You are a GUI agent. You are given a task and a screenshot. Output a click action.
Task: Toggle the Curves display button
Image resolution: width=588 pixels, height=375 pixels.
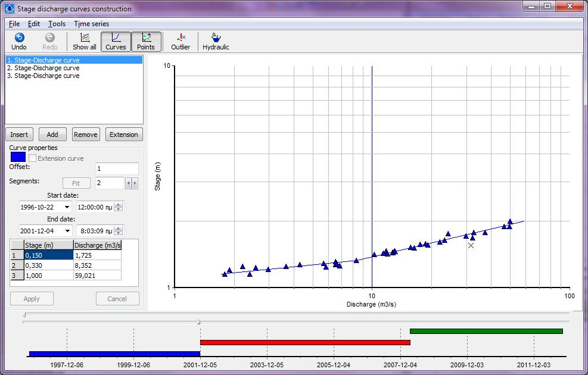116,41
